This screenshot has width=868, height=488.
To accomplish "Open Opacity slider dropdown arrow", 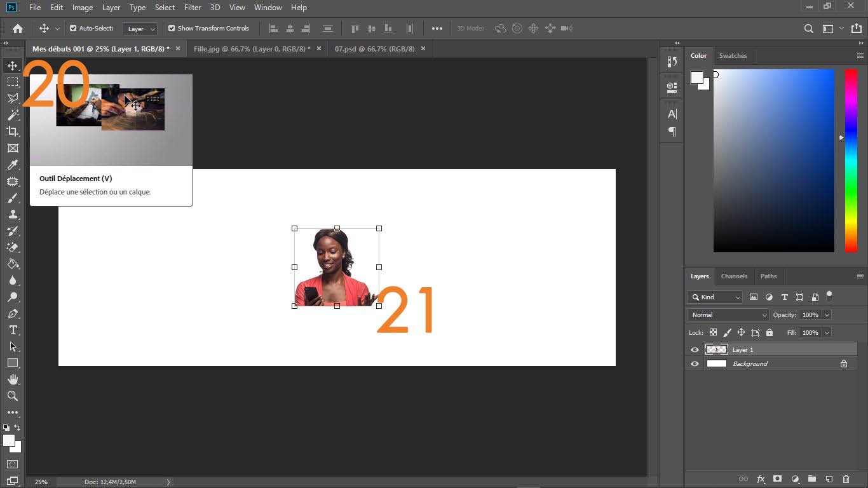I will tap(827, 315).
